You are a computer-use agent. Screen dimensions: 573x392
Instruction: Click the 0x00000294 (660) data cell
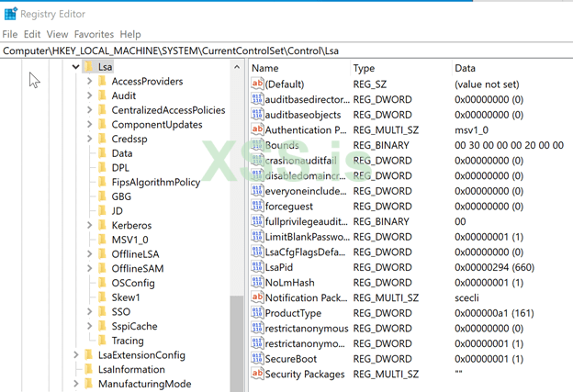tap(494, 267)
